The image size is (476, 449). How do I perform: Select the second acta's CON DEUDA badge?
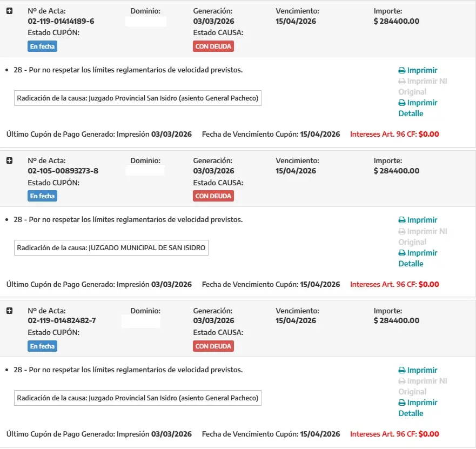coord(213,196)
